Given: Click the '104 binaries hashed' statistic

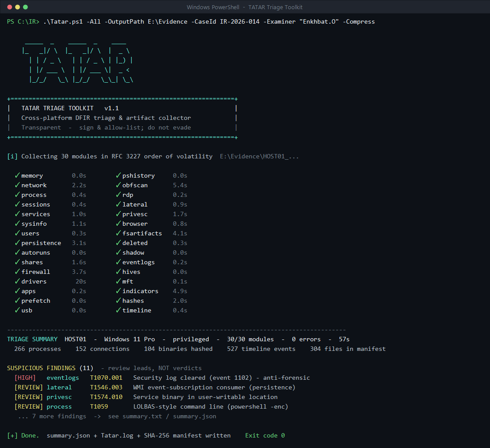Looking at the screenshot, I should tap(178, 349).
